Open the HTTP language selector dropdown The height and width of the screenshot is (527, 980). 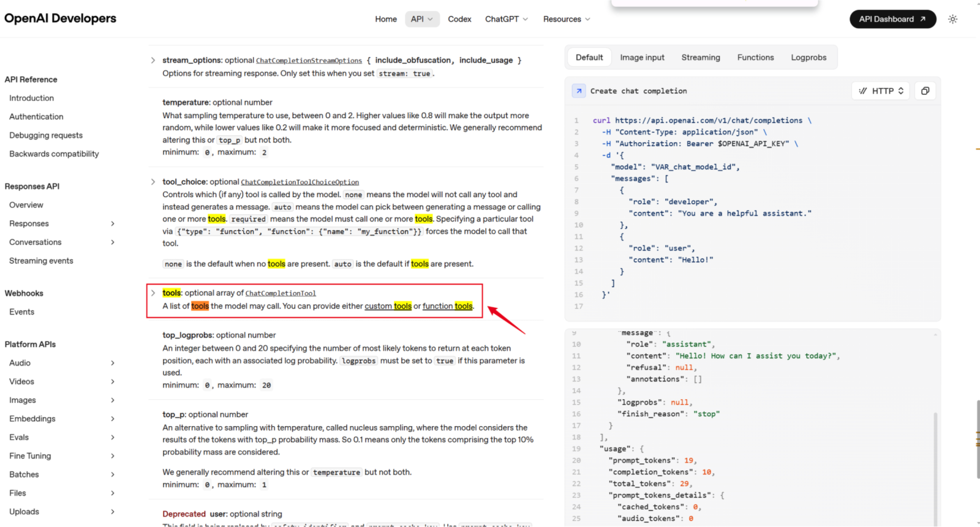tap(881, 91)
